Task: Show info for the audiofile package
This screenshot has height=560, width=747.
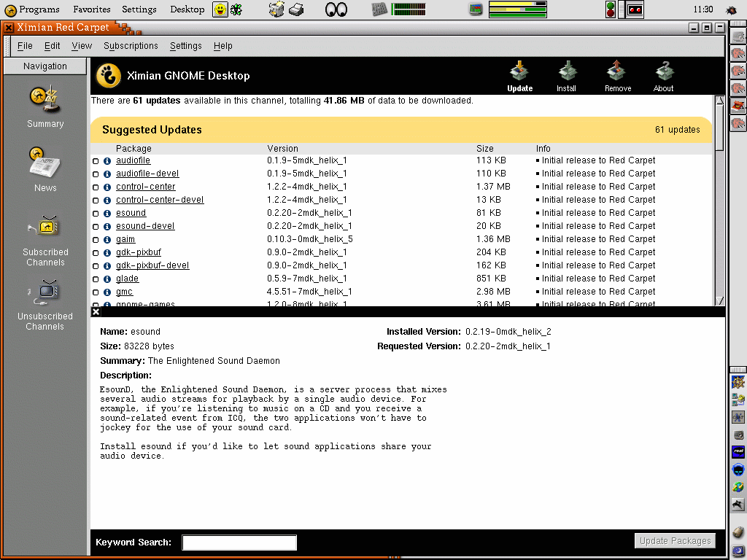Action: click(x=107, y=161)
